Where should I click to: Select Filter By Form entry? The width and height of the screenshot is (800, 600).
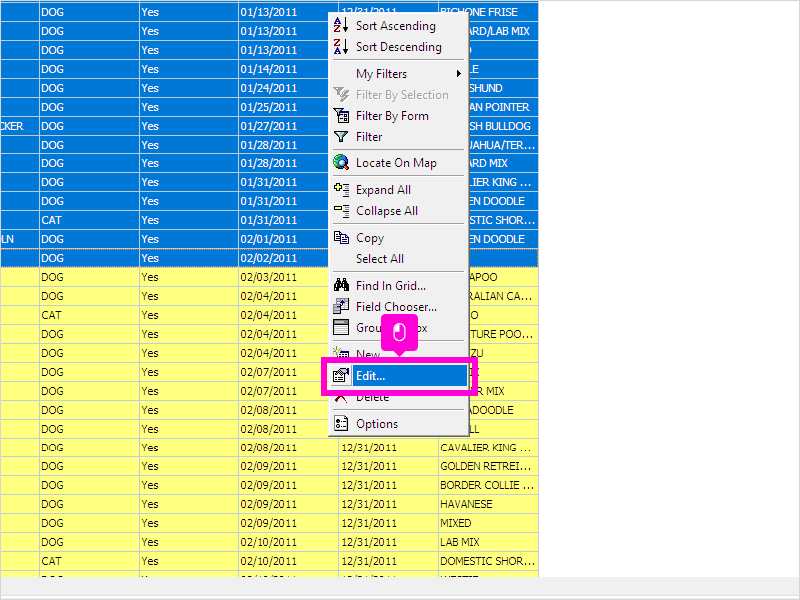coord(392,116)
